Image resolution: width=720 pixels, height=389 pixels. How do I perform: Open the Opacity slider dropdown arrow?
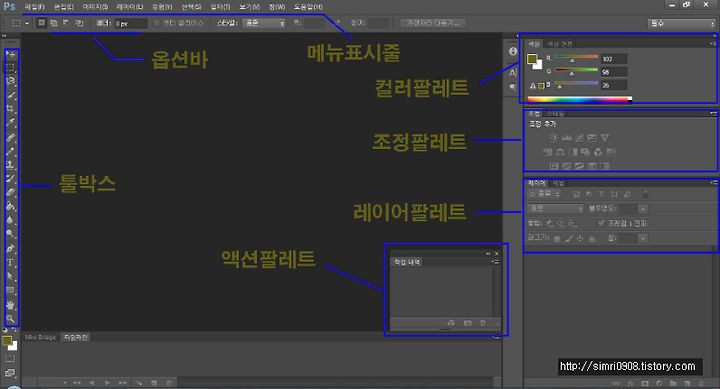[x=643, y=209]
